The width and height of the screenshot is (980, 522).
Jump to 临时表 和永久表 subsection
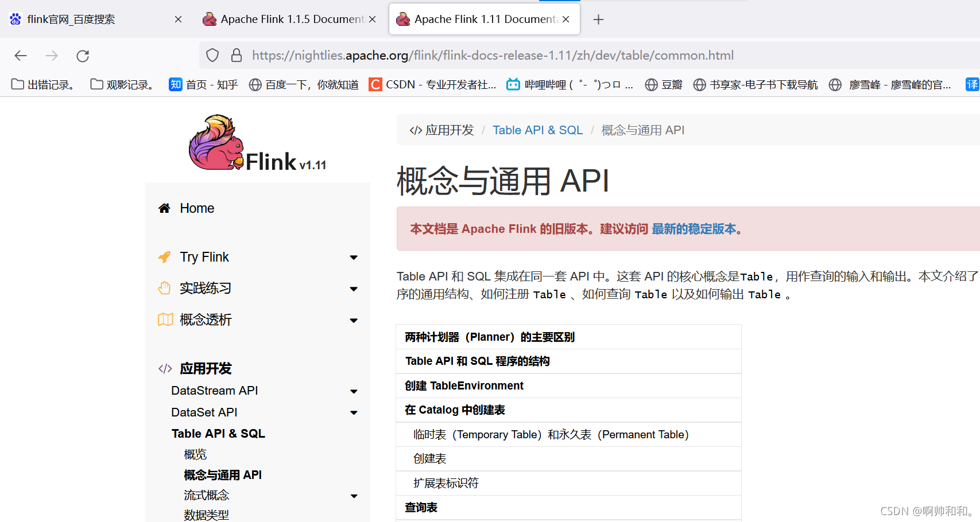[x=551, y=435]
